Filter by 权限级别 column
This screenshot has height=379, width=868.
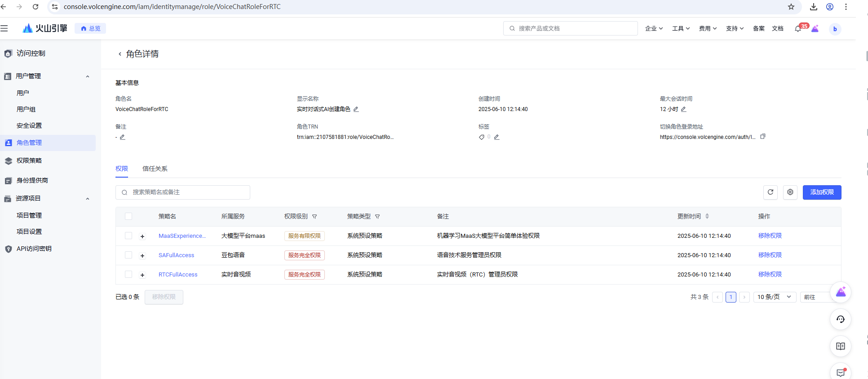[314, 217]
